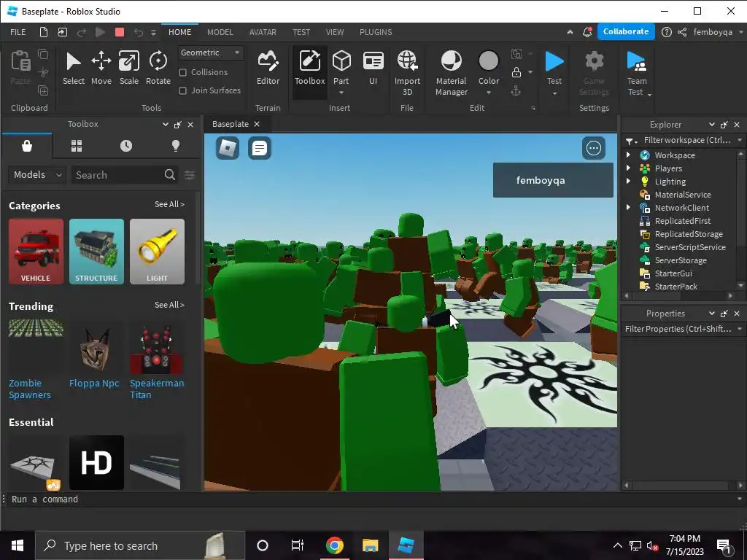Open the Geometric mode dropdown
This screenshot has width=747, height=560.
coord(211,52)
